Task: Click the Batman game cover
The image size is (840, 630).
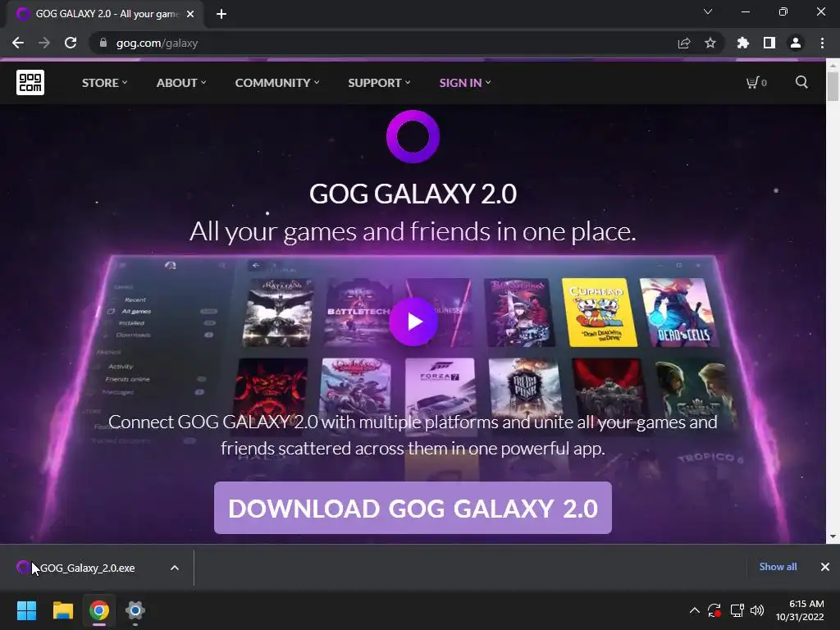Action: point(278,313)
